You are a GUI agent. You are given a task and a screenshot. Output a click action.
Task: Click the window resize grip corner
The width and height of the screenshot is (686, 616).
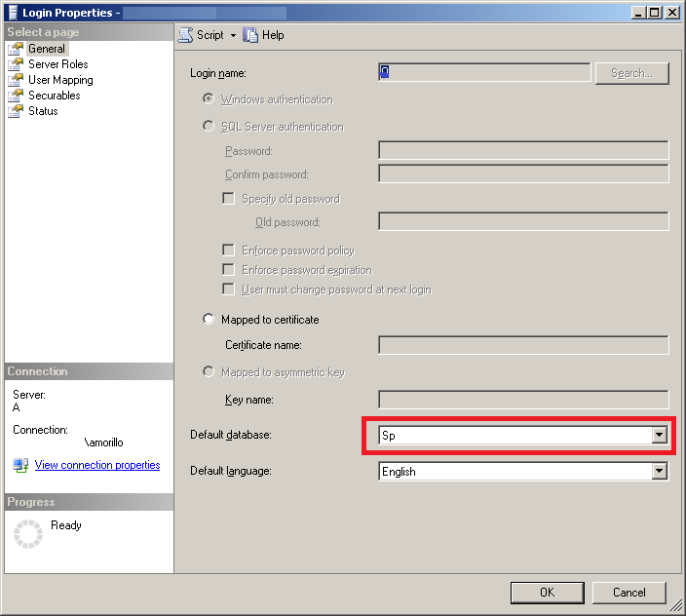[x=677, y=605]
